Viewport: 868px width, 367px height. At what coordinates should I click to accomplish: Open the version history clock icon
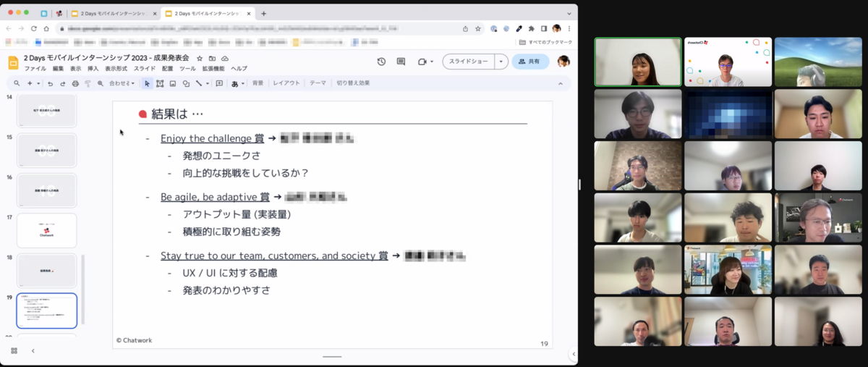pyautogui.click(x=381, y=62)
